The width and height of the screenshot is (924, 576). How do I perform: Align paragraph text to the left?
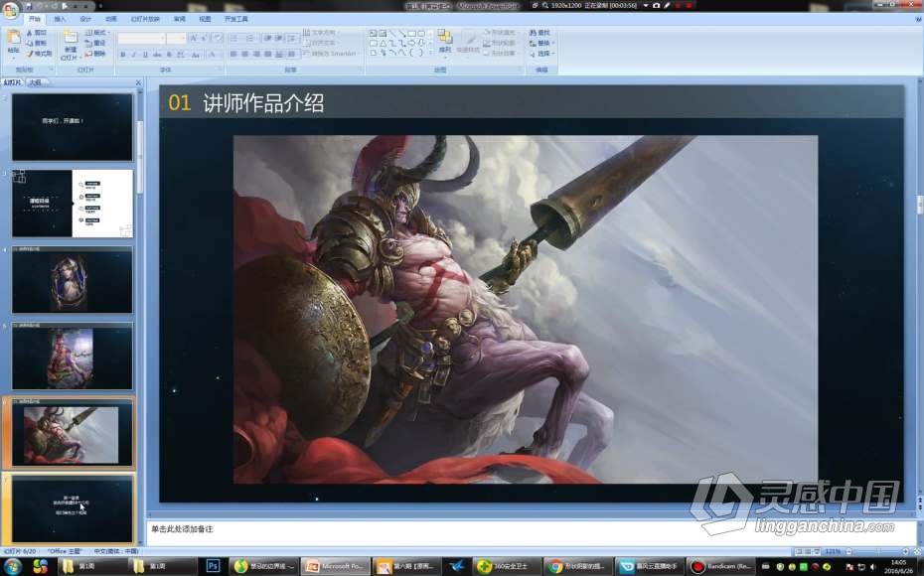233,55
